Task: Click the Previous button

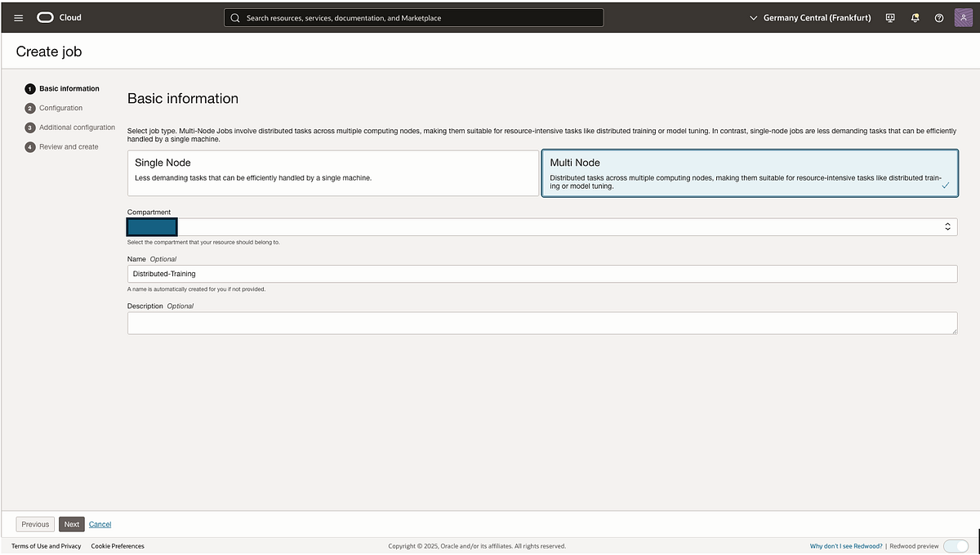Action: click(x=36, y=524)
